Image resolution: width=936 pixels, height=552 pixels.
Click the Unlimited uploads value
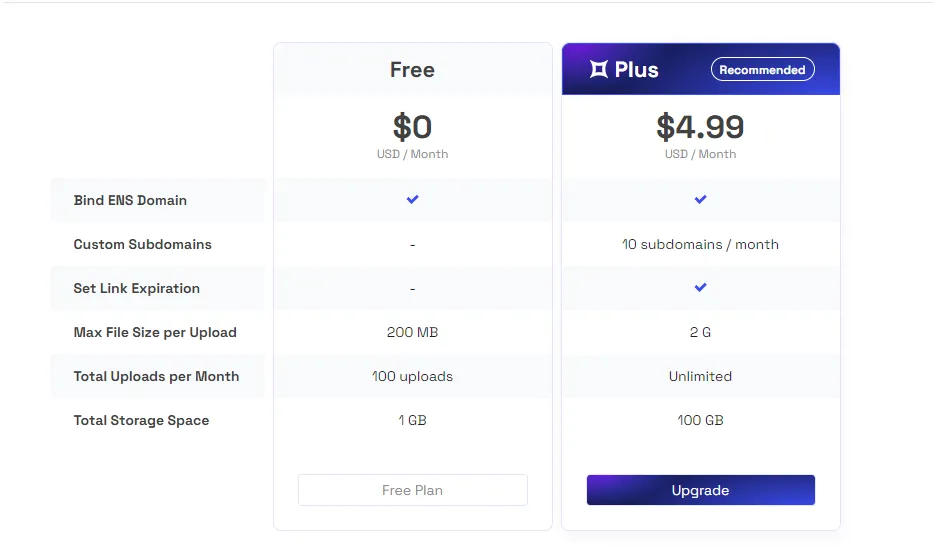click(x=700, y=376)
